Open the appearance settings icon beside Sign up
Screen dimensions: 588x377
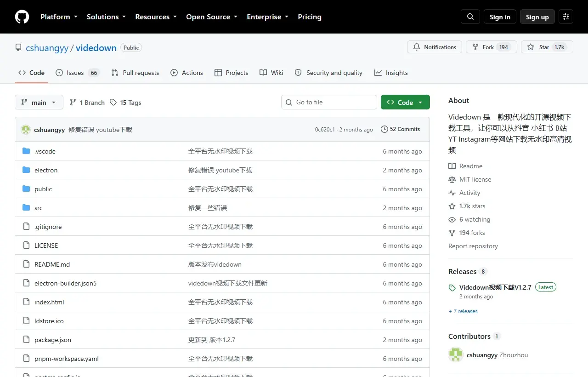[x=566, y=17]
